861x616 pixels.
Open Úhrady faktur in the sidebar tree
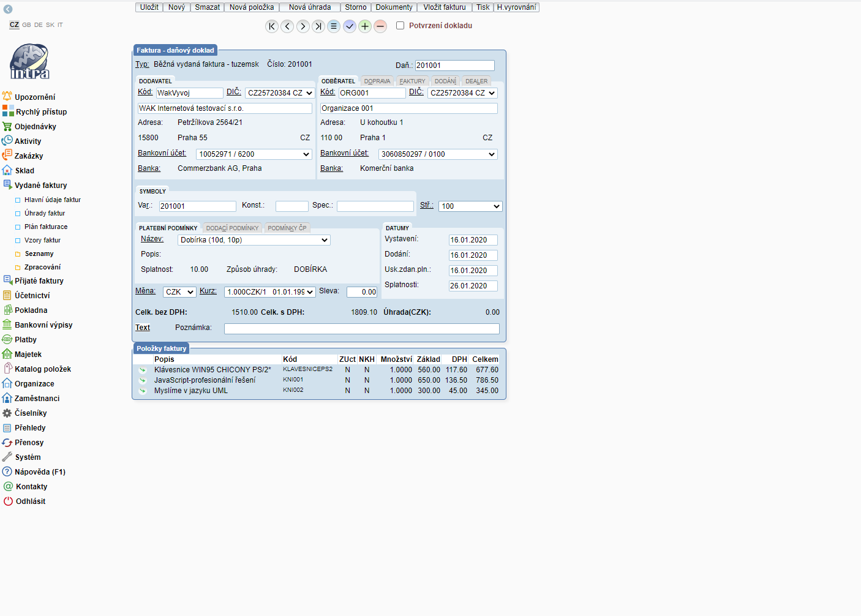45,214
